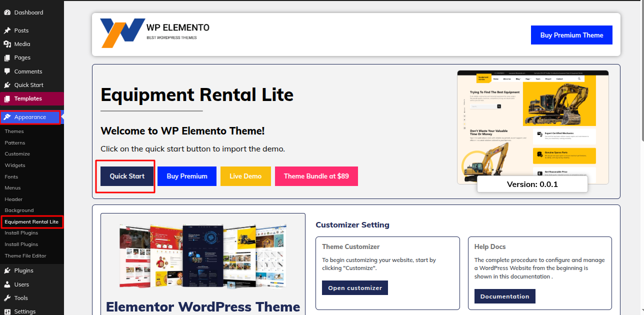Click the Posts pin icon
Viewport: 644px width, 315px height.
(7, 30)
